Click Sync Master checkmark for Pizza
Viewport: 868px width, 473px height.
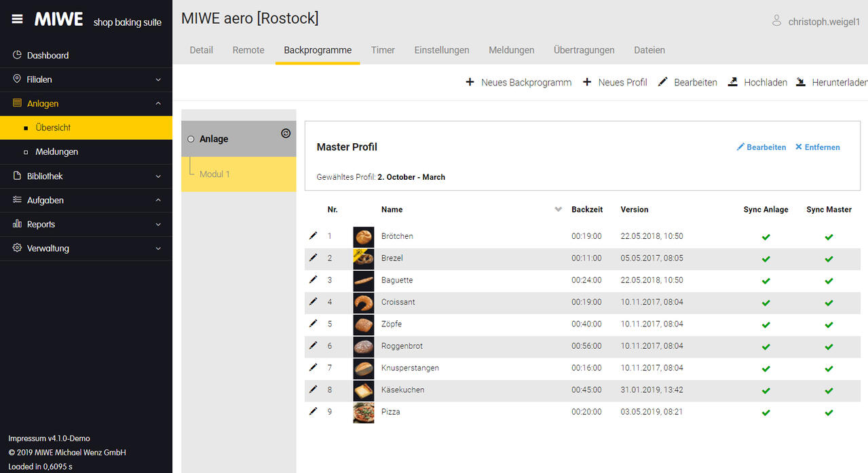(829, 413)
